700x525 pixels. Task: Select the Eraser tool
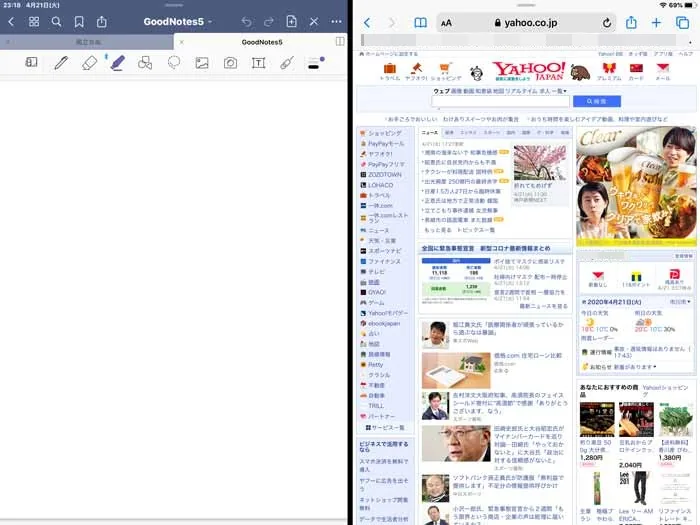click(x=89, y=62)
